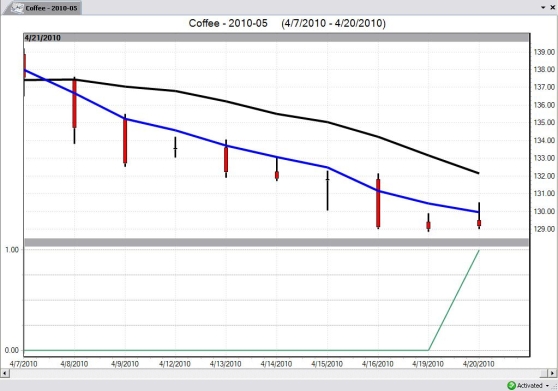Click the 135.00 price axis label
Viewport: 558px width, 391px height.
(544, 122)
